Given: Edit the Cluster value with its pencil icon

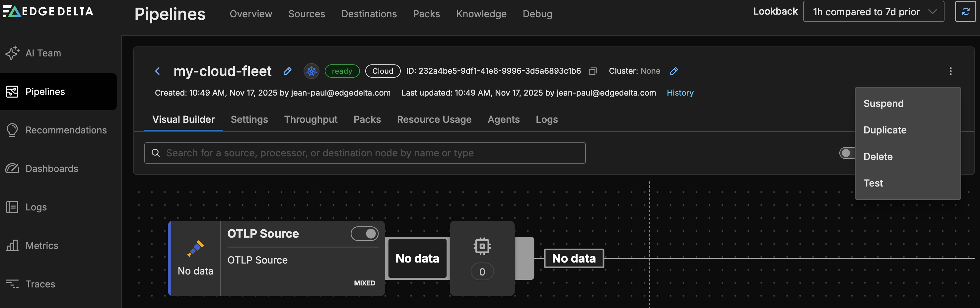Looking at the screenshot, I should 674,71.
